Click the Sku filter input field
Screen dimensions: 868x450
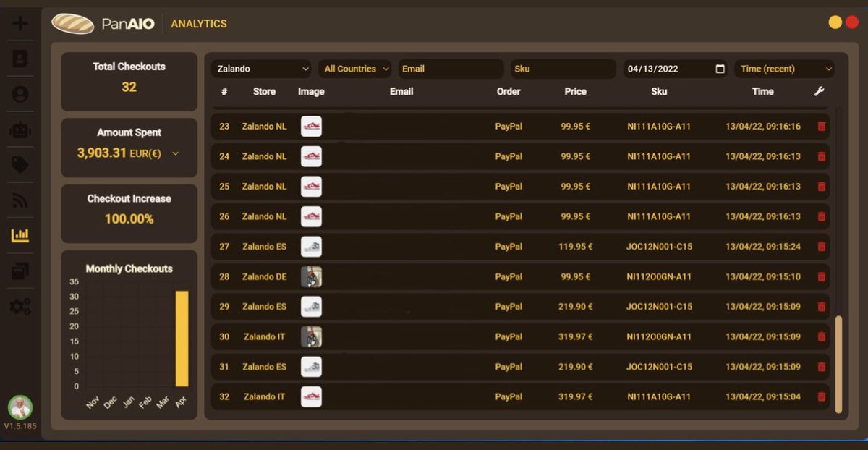pyautogui.click(x=563, y=69)
